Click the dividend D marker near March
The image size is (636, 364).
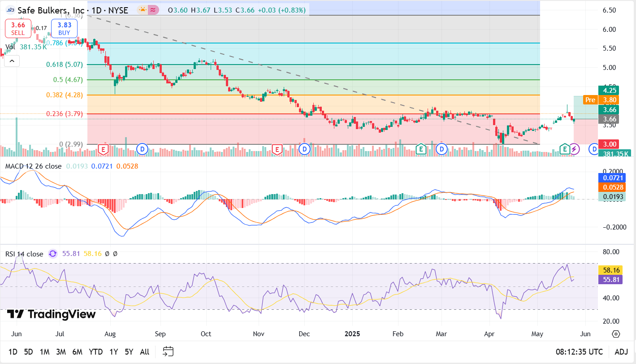[x=441, y=149]
